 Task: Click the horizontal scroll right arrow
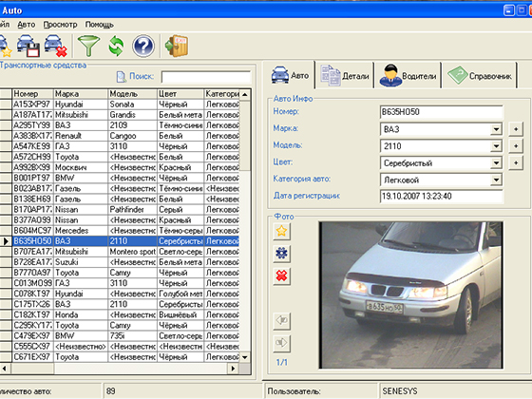(233, 369)
